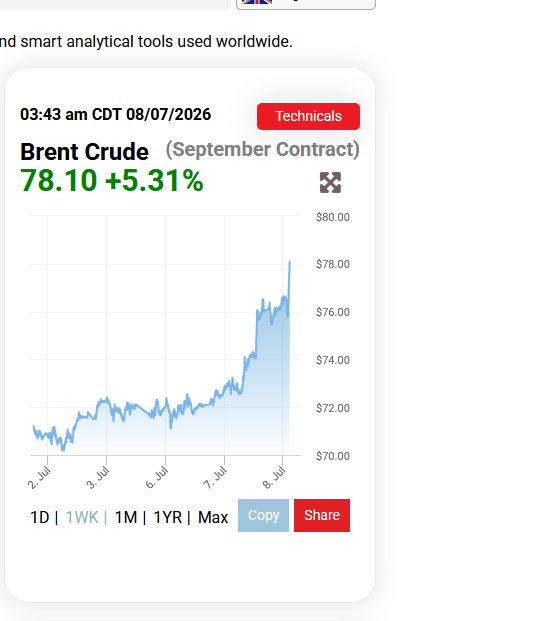Viewport: 542px width, 621px height.
Task: Click the September Contract label
Action: (x=262, y=149)
